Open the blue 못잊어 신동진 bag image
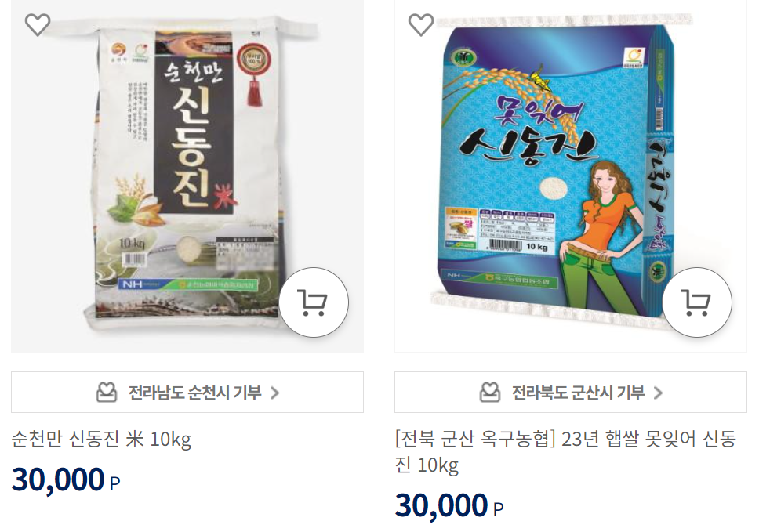 (x=571, y=176)
